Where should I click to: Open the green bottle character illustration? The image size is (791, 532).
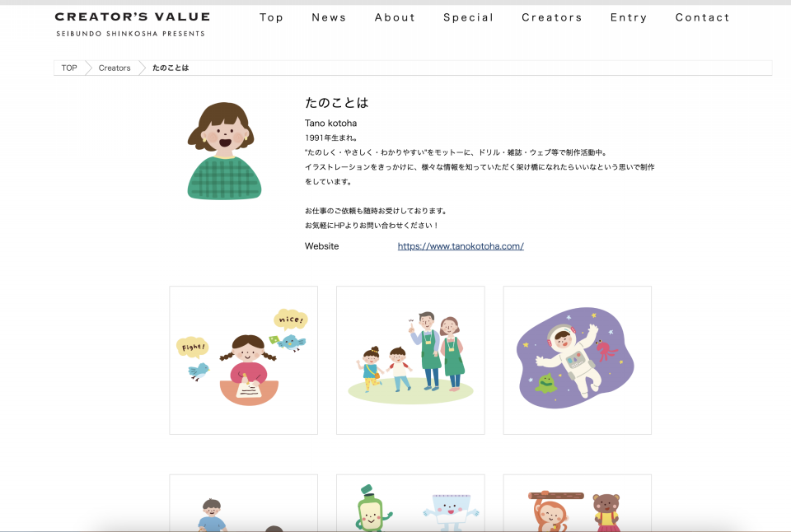(410, 503)
